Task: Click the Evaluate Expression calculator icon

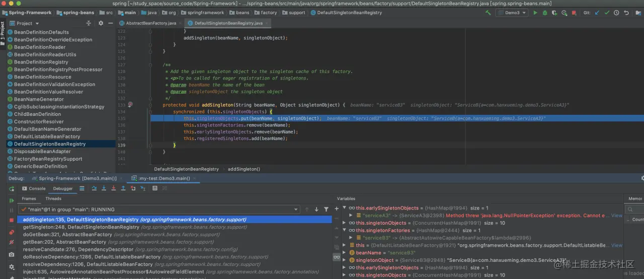Action: 154,188
